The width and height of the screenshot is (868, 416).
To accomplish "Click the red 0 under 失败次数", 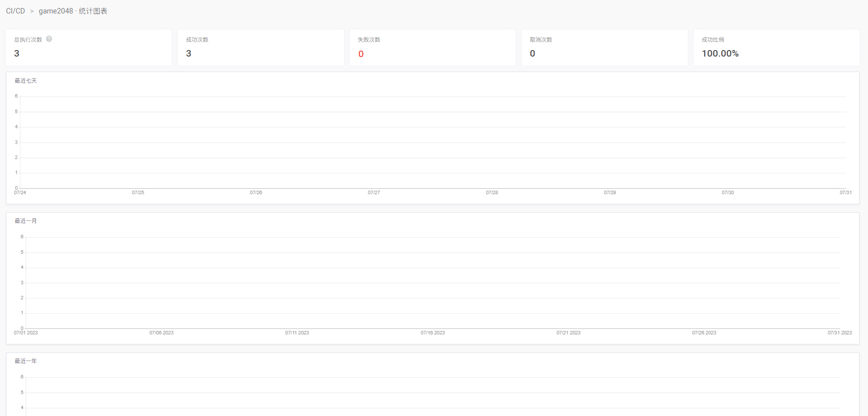I will tap(361, 54).
